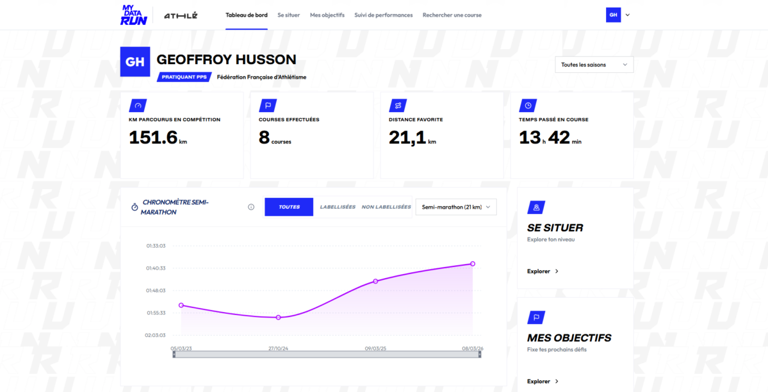
Task: Click Explorer link in Mes objectifs card
Action: (543, 381)
